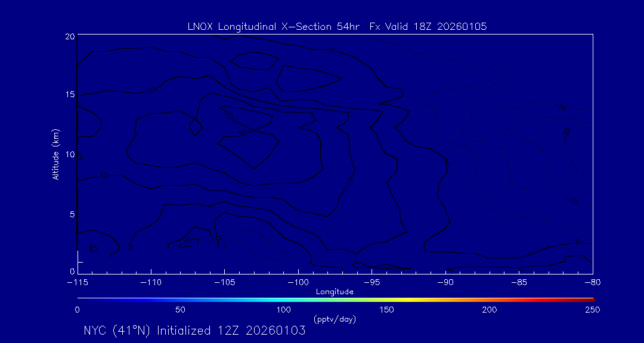Viewport: 644px width, 343px height.
Task: Select the 15 km altitude tick label
Action: tap(69, 95)
